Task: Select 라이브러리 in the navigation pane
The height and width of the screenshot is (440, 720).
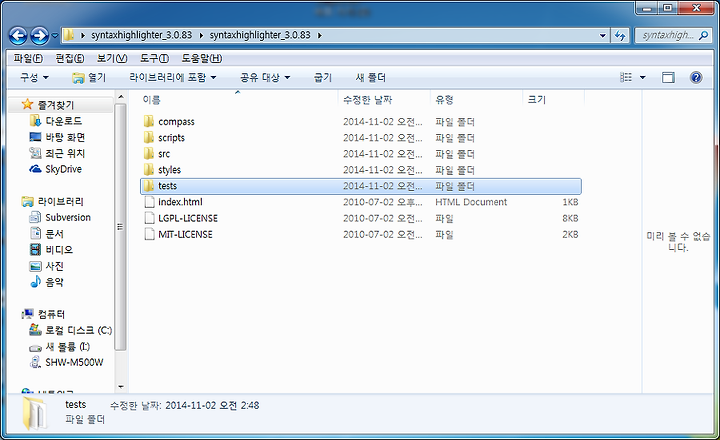Action: coord(61,201)
